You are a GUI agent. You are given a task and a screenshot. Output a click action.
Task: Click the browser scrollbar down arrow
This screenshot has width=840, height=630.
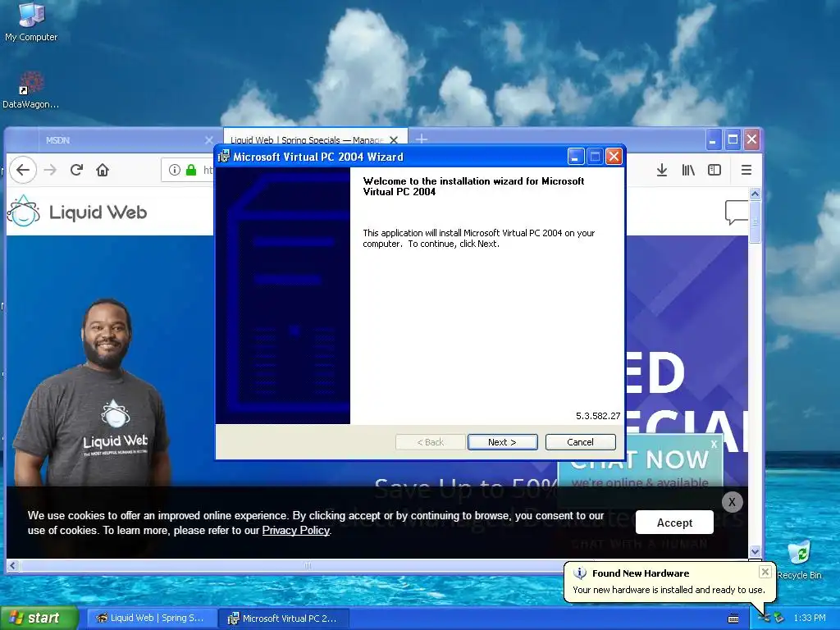[x=755, y=551]
